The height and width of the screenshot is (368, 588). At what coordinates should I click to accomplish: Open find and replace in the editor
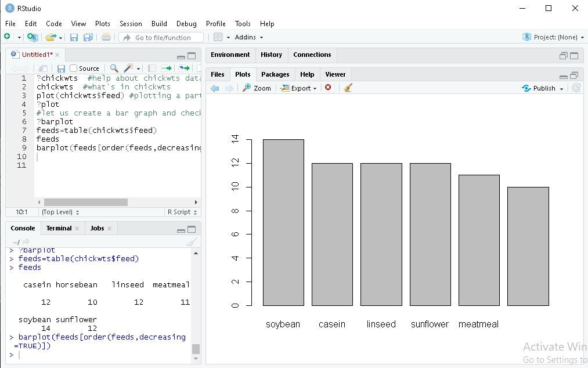(114, 68)
